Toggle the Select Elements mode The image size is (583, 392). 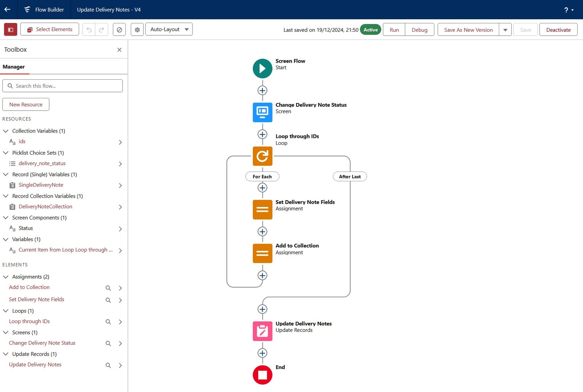pos(49,29)
